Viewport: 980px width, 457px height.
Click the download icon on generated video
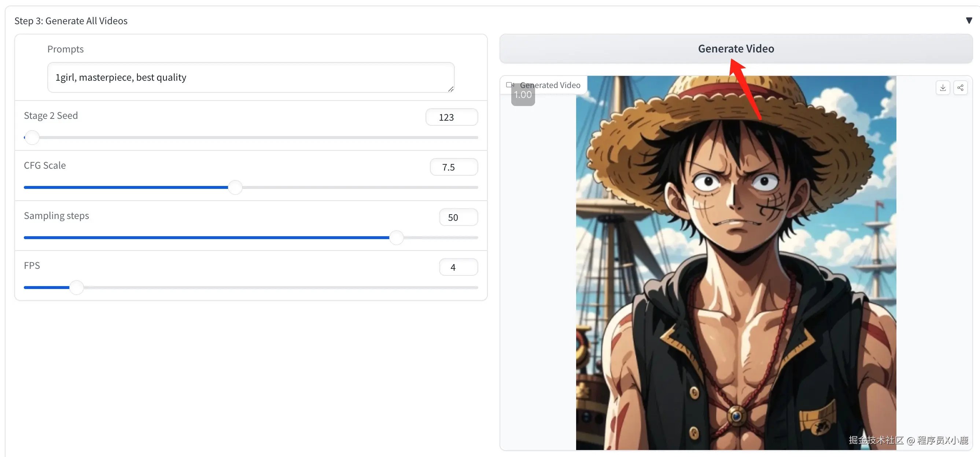[x=942, y=88]
